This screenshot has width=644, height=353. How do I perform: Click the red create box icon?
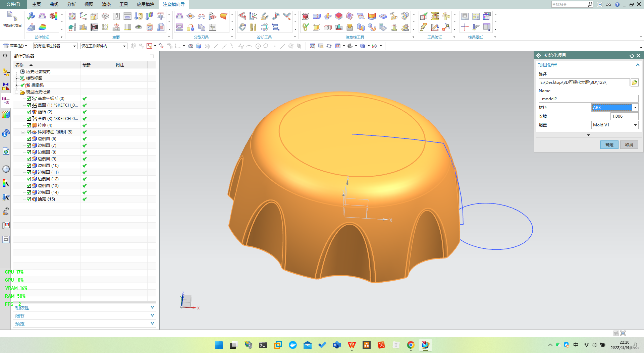306,16
